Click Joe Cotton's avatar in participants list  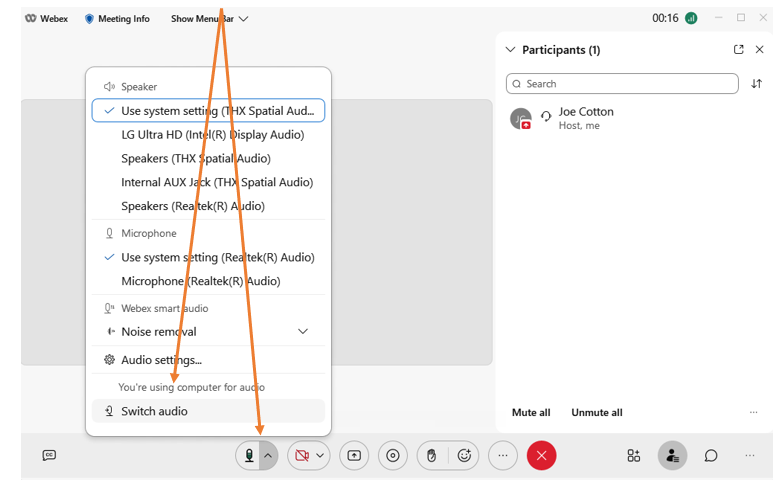(521, 119)
